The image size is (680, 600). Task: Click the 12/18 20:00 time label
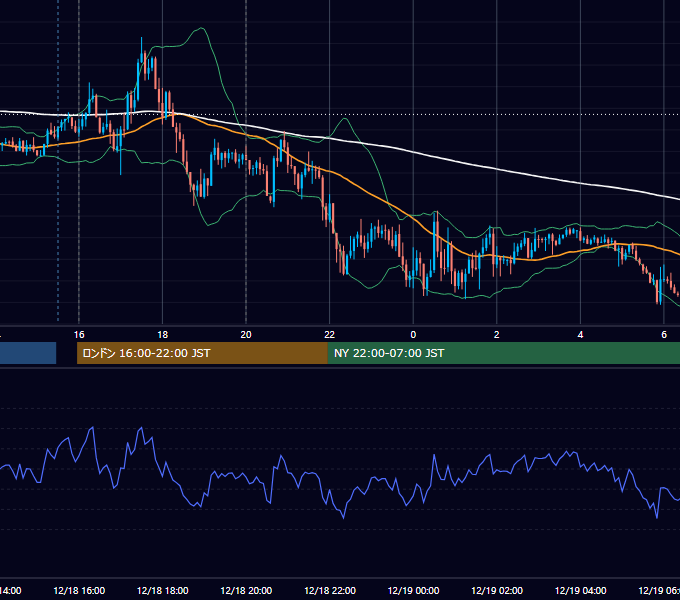[246, 590]
